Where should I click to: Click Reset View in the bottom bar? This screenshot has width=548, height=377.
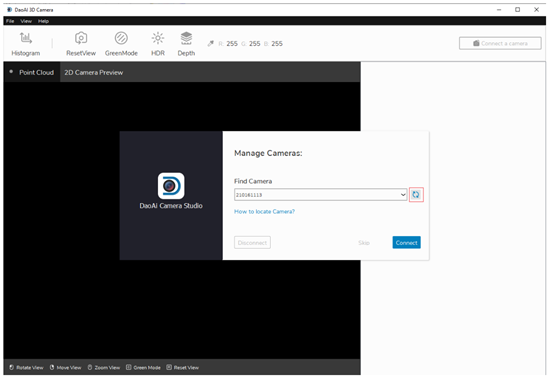point(182,368)
